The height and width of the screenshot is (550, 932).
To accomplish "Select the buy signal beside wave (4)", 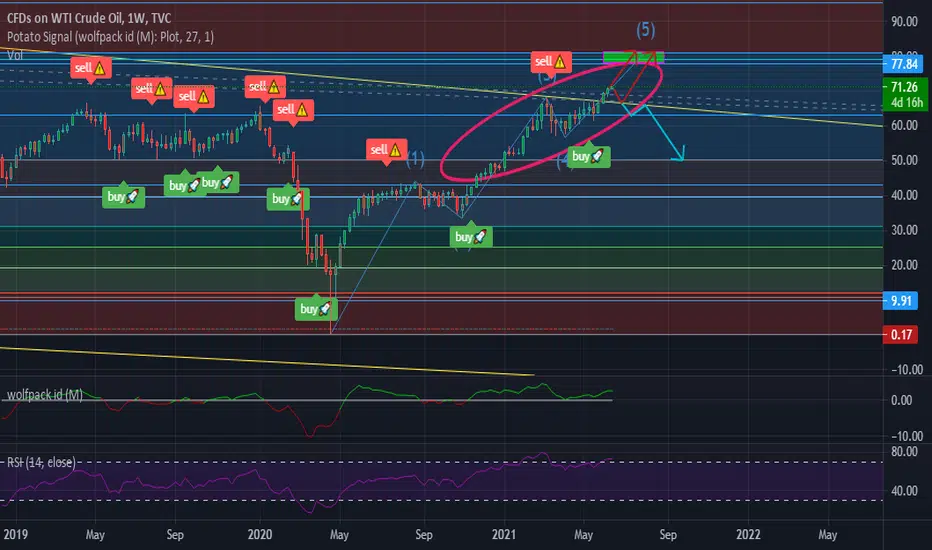I will pos(588,156).
